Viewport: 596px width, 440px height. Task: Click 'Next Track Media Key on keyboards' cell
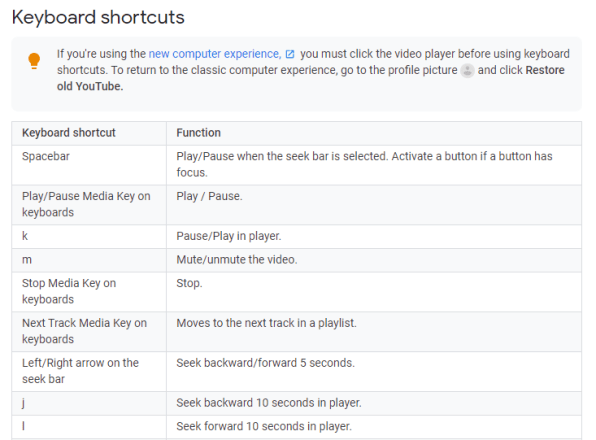click(x=89, y=332)
